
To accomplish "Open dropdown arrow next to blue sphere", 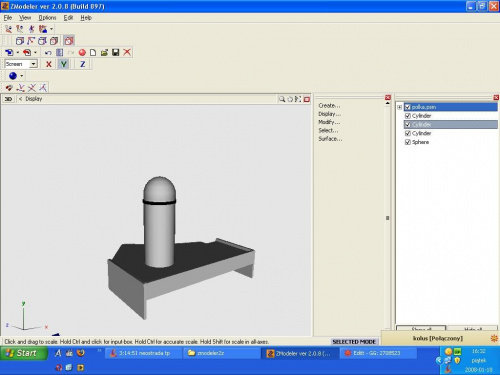I will click(x=22, y=76).
